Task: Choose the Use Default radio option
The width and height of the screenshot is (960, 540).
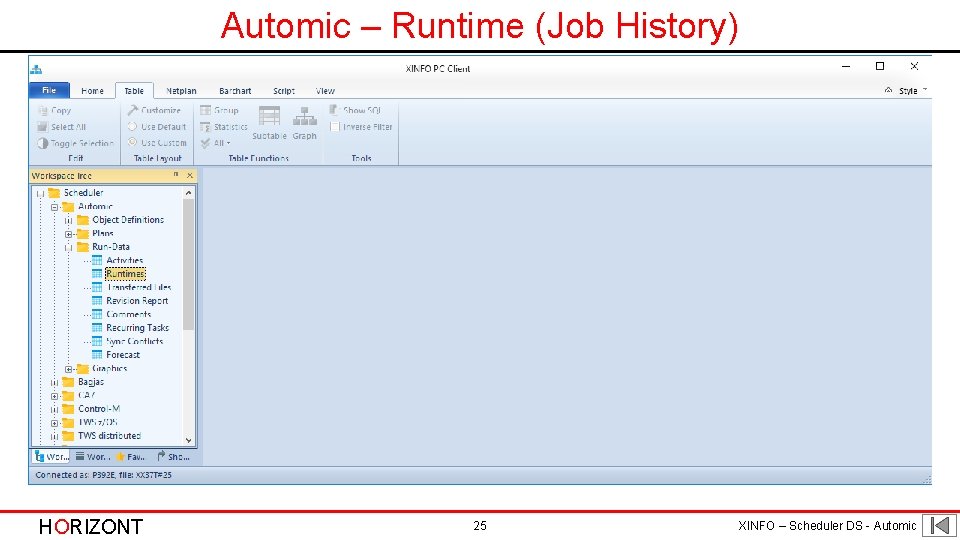Action: point(157,127)
